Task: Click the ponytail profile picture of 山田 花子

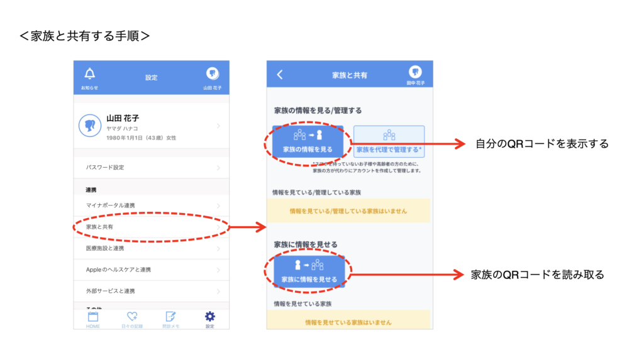Action: 90,126
